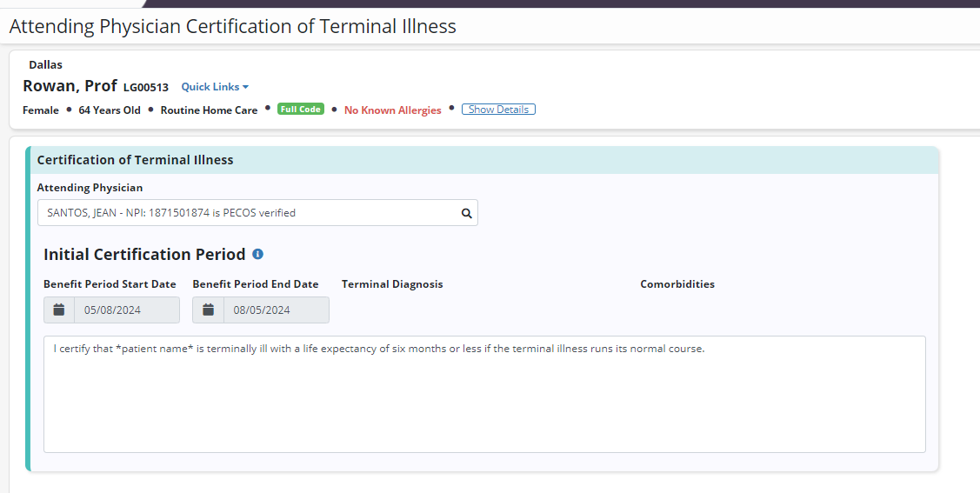Click the start date field showing 05/08/2024
Screen dimensions: 980x493
pyautogui.click(x=126, y=310)
